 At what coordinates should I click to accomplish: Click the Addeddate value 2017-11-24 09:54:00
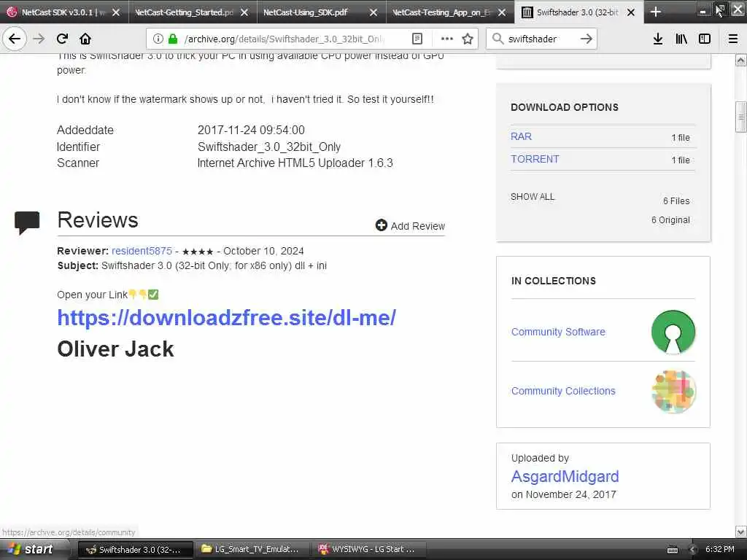point(251,130)
